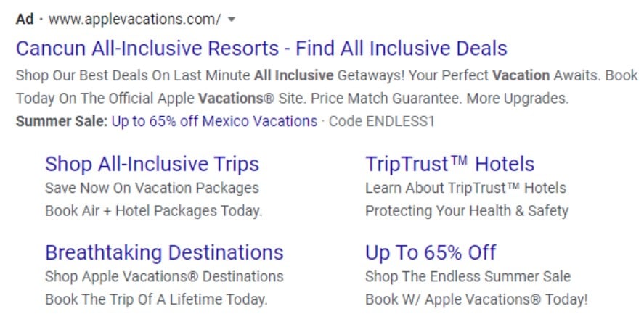
Task: Click "Learn About TripTrust™ Hotels" description
Action: (465, 188)
